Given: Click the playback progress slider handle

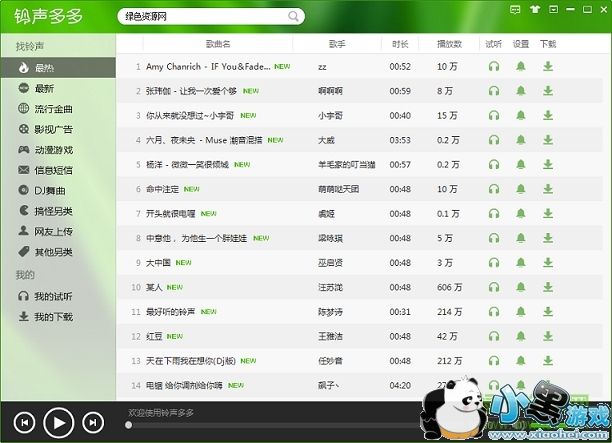Looking at the screenshot, I should pyautogui.click(x=128, y=425).
